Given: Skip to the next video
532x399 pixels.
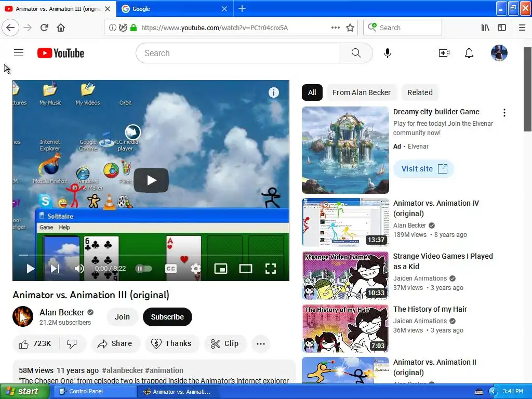Looking at the screenshot, I should (x=55, y=269).
